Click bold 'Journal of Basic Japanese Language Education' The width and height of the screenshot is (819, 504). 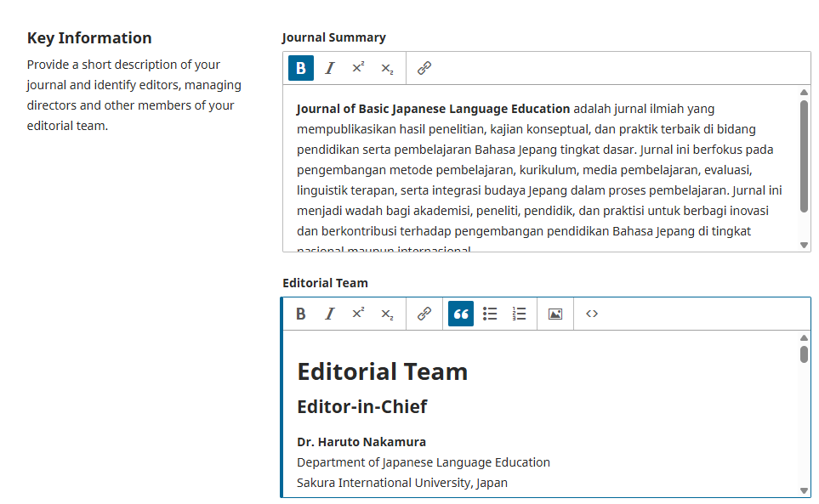(x=434, y=109)
